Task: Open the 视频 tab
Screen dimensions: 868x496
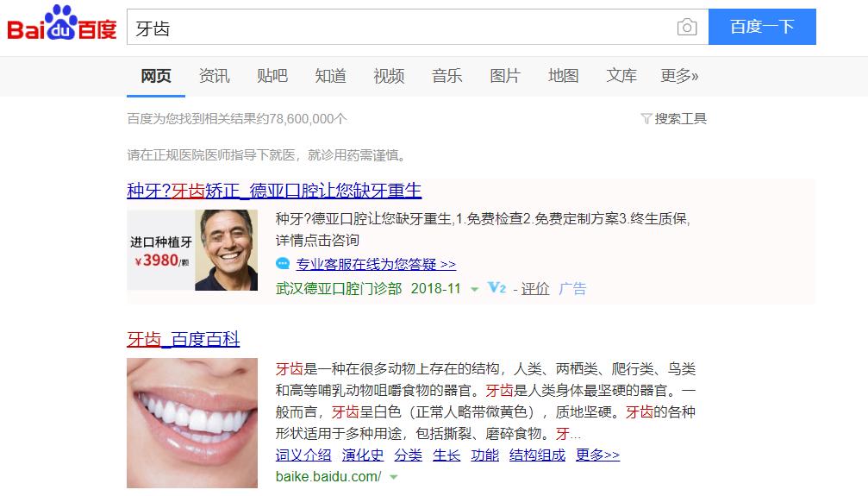Action: (389, 75)
